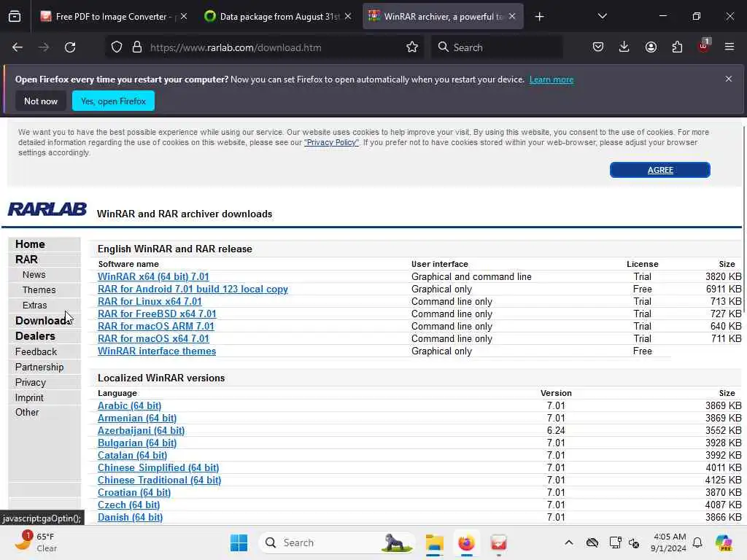
Task: Open Firefox application menu hamburger
Action: pos(729,47)
